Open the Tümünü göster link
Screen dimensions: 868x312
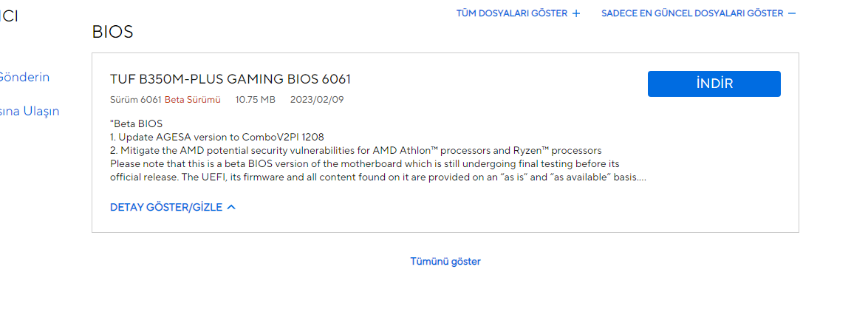coord(445,261)
